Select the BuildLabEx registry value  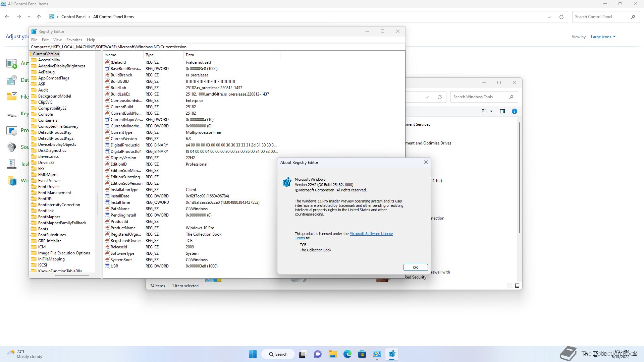pos(120,94)
